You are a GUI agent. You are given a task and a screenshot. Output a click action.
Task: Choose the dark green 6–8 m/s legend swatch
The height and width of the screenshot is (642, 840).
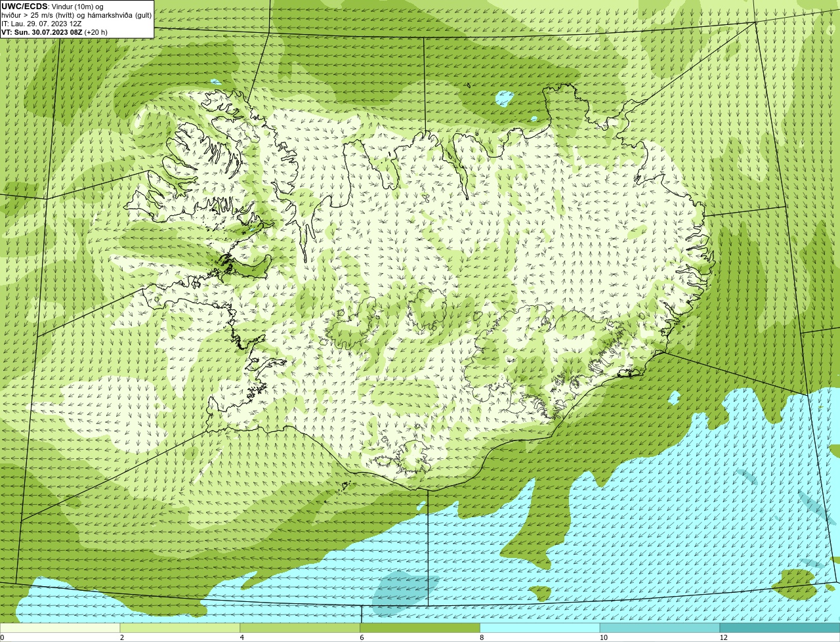click(x=420, y=628)
